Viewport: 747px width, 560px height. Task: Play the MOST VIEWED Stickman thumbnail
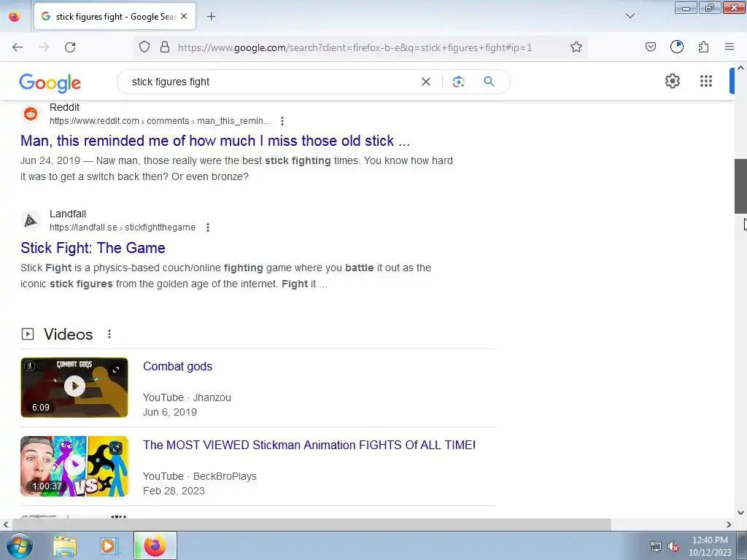tap(74, 466)
